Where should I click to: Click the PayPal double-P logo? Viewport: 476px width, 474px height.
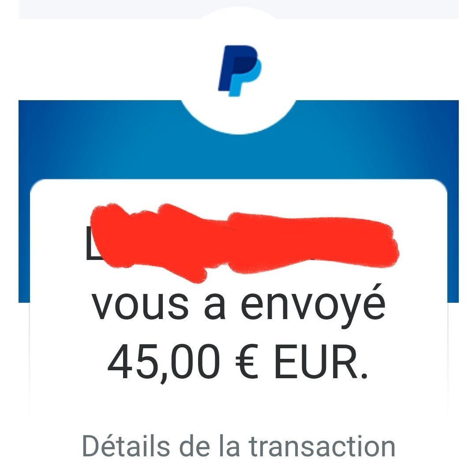point(240,71)
